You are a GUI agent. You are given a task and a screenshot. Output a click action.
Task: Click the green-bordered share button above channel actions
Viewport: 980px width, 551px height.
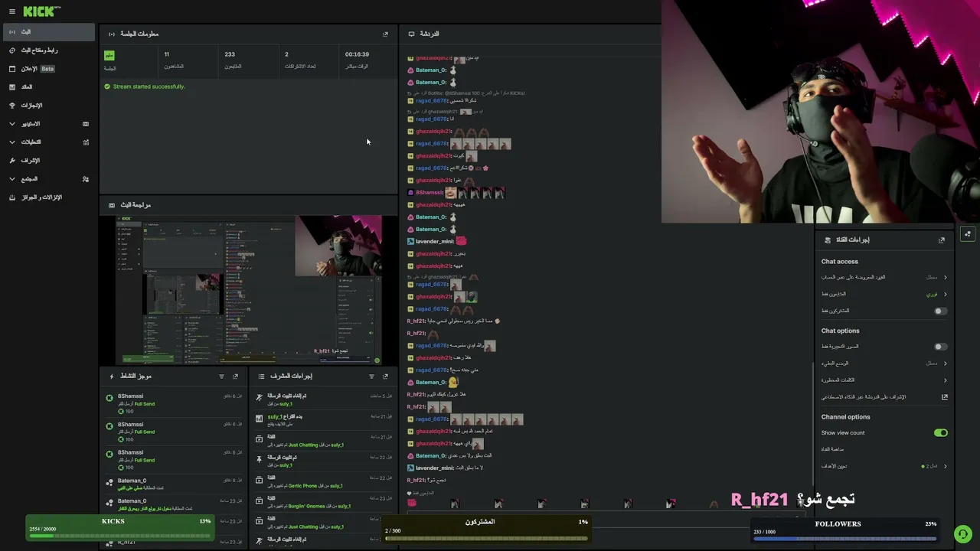pyautogui.click(x=968, y=234)
